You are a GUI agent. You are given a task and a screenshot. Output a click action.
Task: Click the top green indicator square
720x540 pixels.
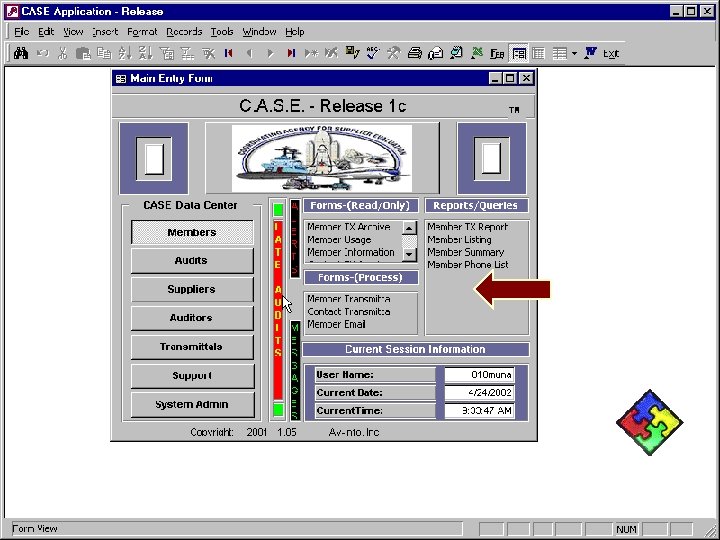point(278,210)
